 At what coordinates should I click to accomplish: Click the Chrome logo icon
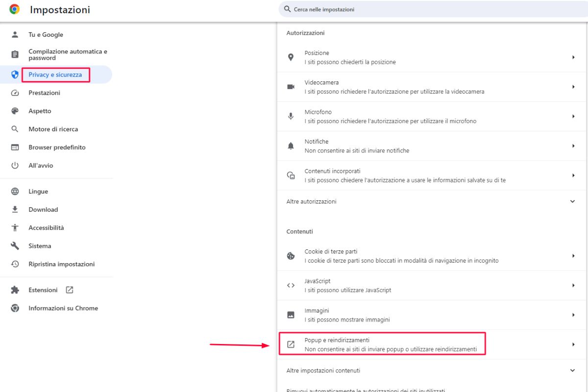pos(15,9)
